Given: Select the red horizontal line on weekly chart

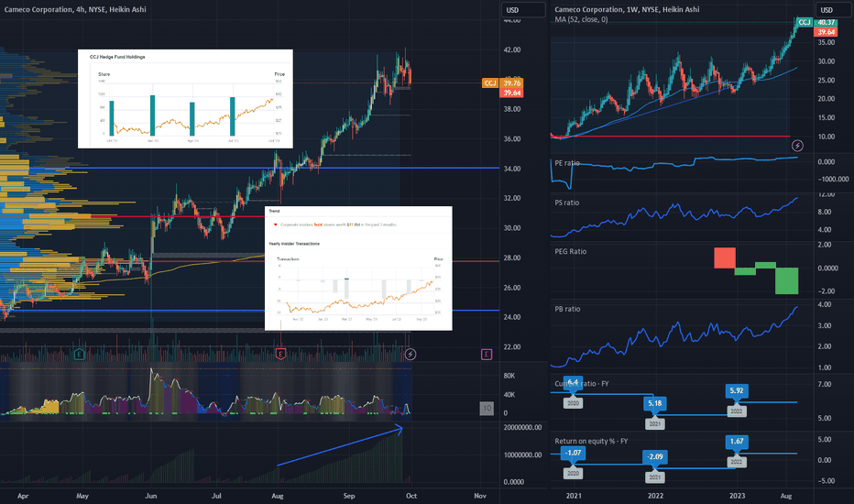Looking at the screenshot, I should 670,137.
